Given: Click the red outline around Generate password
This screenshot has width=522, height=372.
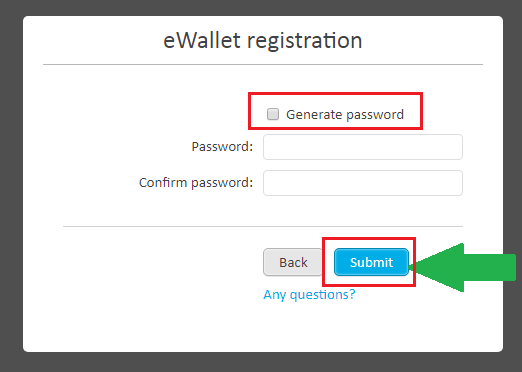Looking at the screenshot, I should (x=335, y=94).
